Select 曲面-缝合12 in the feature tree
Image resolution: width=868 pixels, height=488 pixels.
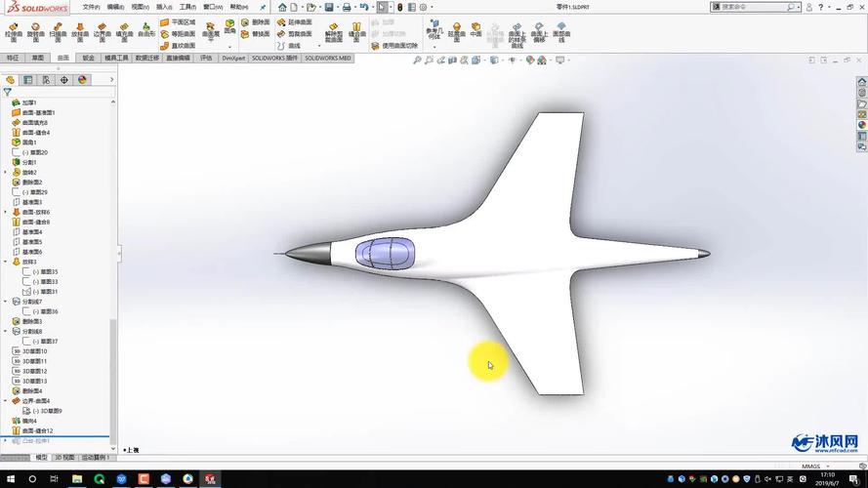click(37, 430)
